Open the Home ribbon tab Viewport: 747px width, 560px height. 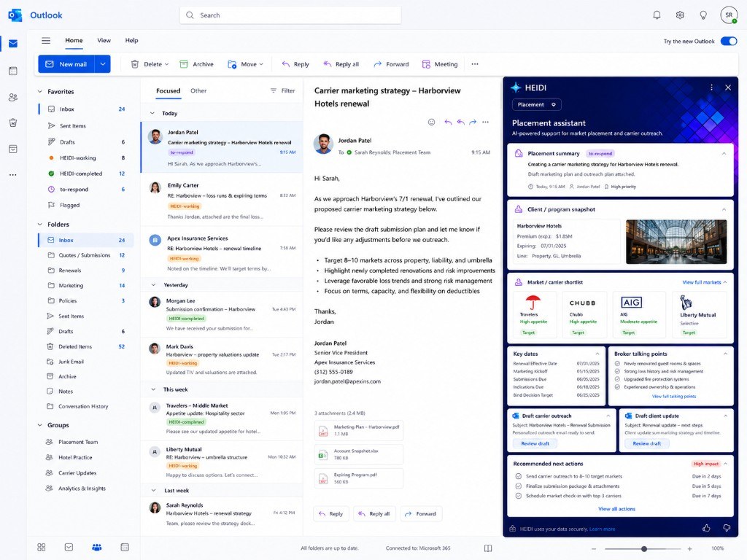74,41
